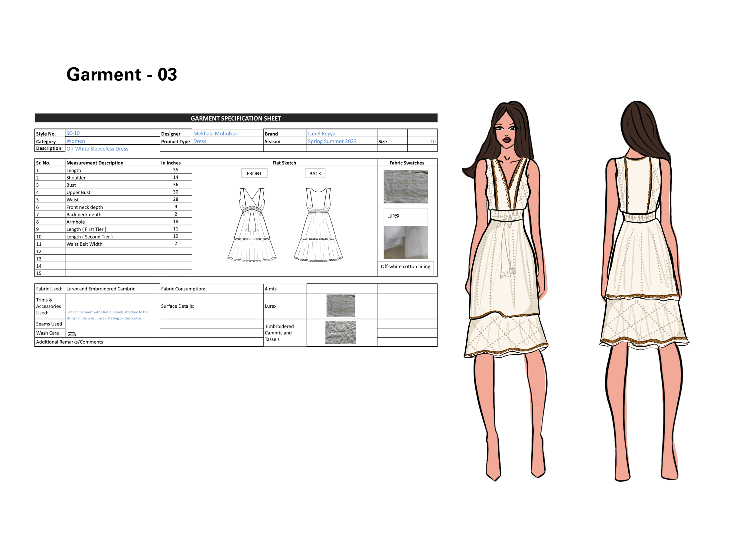
Task: Click the SC-10 style number field
Action: click(x=73, y=133)
